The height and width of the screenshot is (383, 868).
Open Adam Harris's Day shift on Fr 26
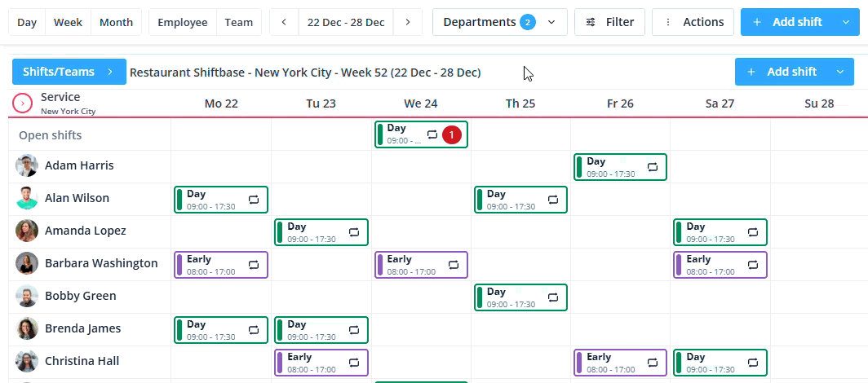pos(620,167)
